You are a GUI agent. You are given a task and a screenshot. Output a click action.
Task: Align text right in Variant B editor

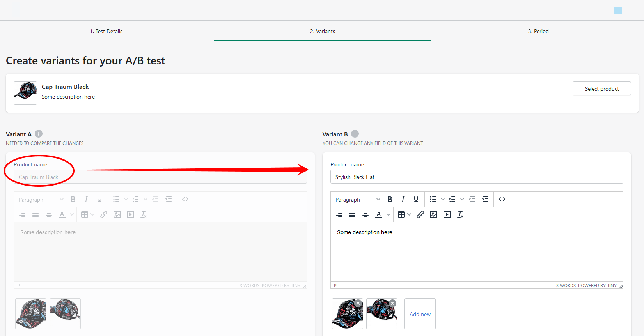click(x=339, y=214)
